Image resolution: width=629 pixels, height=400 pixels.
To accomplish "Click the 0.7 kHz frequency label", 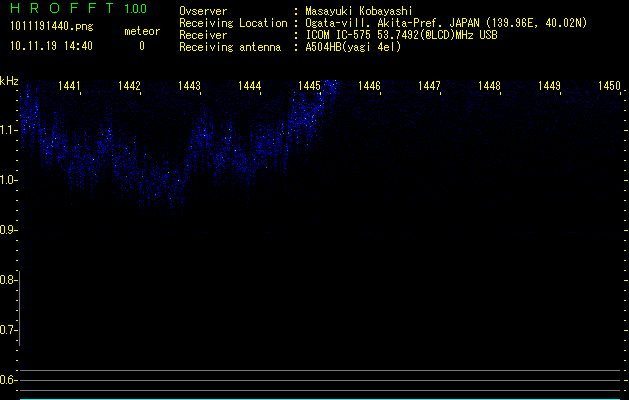I will [x=8, y=330].
